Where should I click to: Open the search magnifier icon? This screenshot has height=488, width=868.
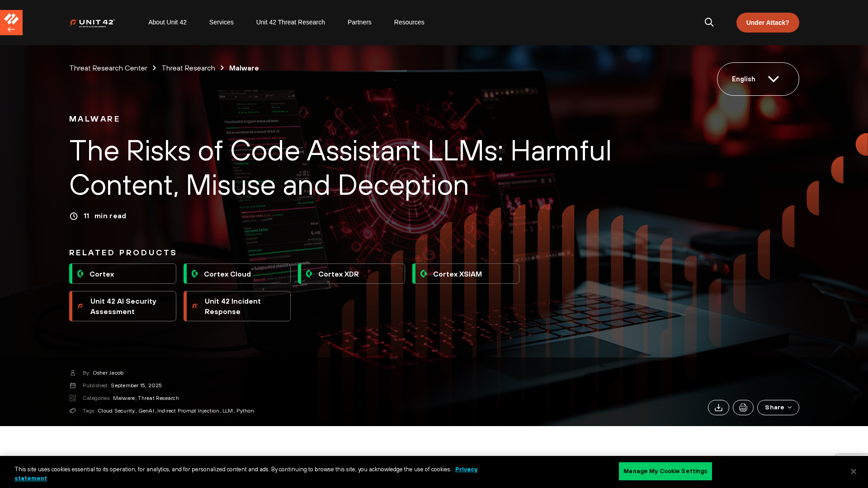click(709, 22)
